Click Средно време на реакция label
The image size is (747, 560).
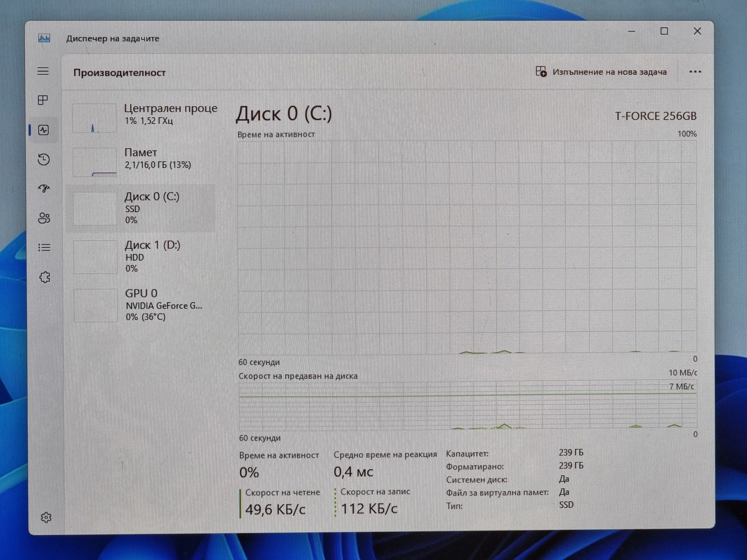coord(385,455)
